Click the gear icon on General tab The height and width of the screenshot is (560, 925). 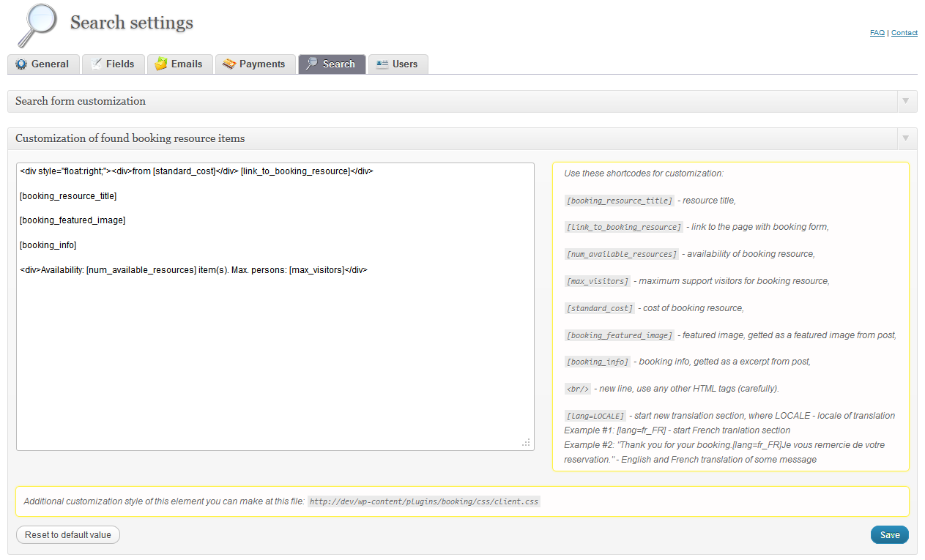pyautogui.click(x=21, y=64)
